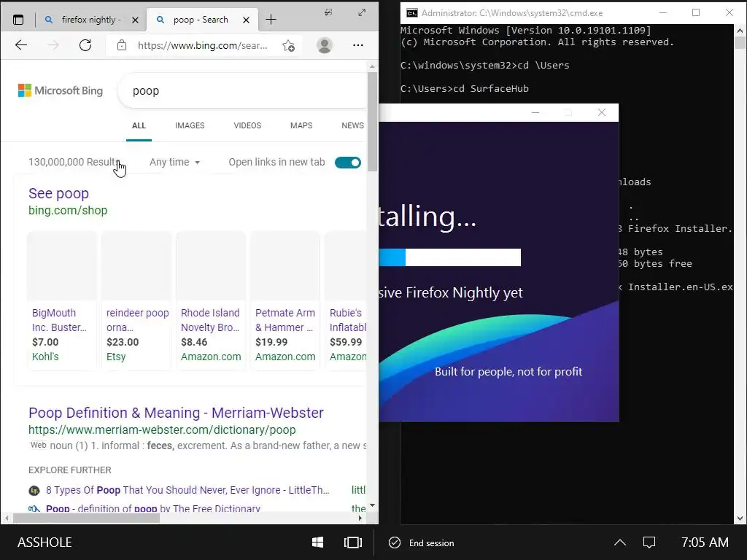Open the bing.com/shop link

68,211
